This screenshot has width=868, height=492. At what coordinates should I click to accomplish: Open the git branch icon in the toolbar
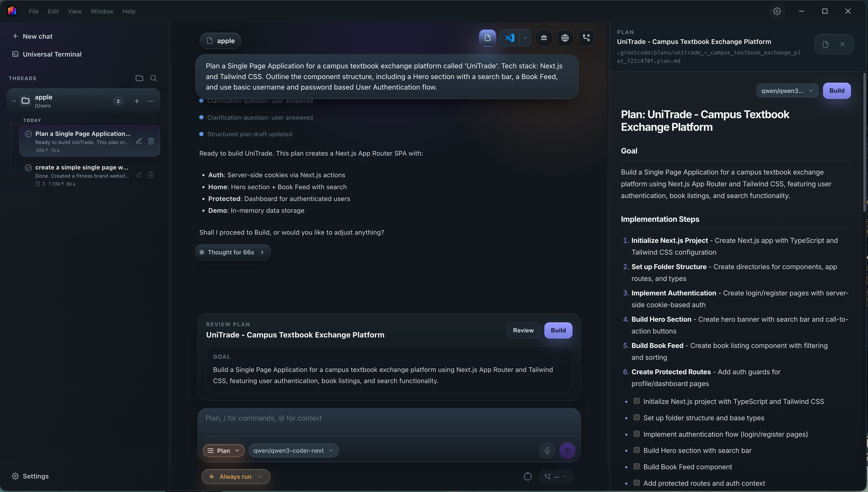[x=586, y=38]
